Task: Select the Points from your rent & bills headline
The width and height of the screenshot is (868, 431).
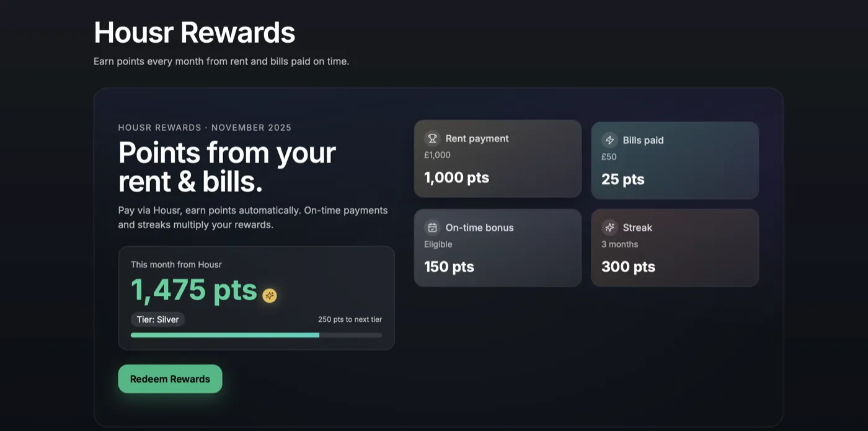Action: pyautogui.click(x=227, y=167)
